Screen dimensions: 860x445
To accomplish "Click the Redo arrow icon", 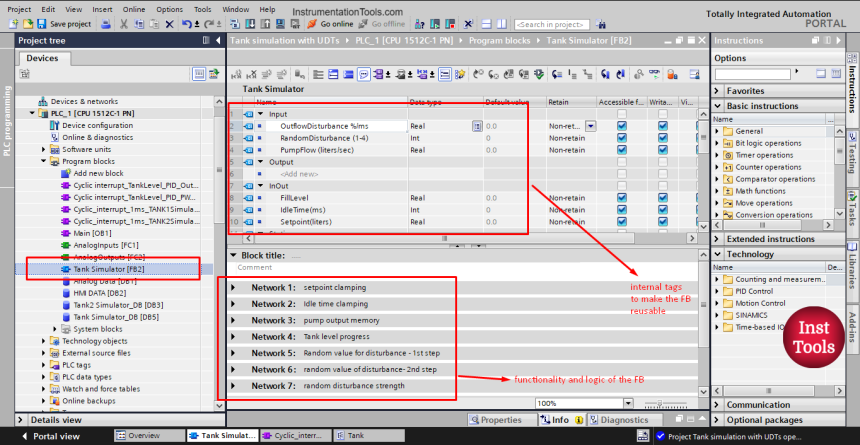I will [x=209, y=24].
